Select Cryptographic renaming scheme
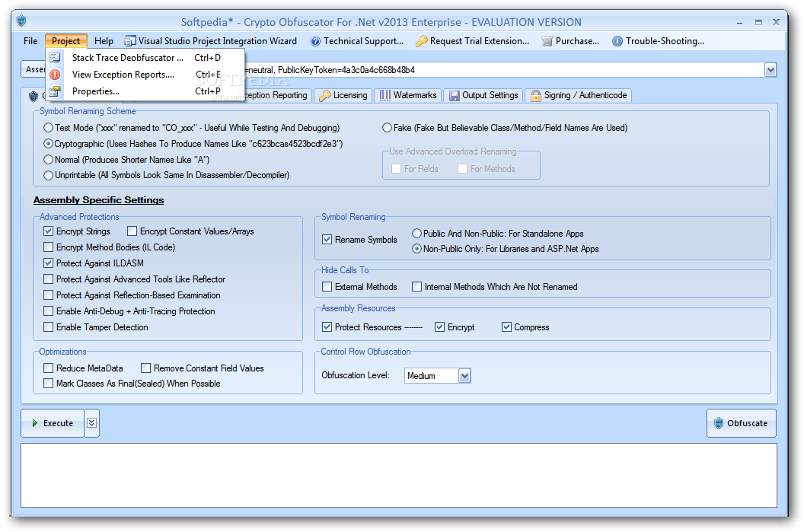This screenshot has height=532, width=804. click(x=48, y=144)
